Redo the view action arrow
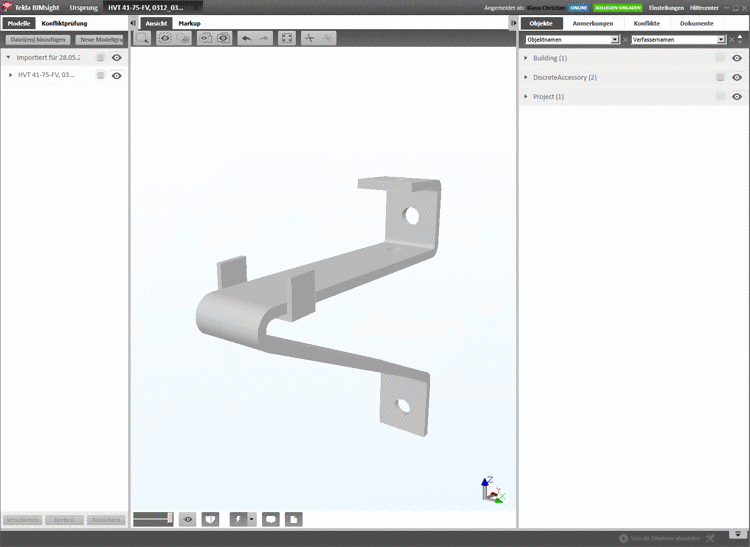750x547 pixels. click(264, 38)
